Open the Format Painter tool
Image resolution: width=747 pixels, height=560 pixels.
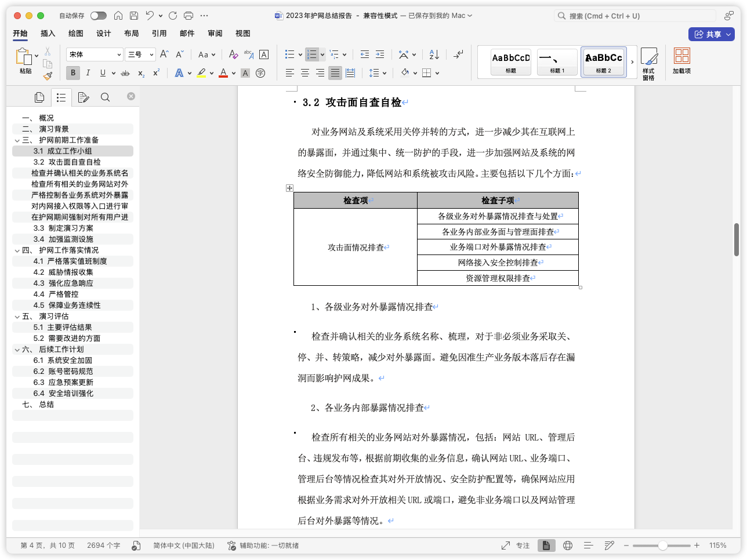pyautogui.click(x=47, y=75)
